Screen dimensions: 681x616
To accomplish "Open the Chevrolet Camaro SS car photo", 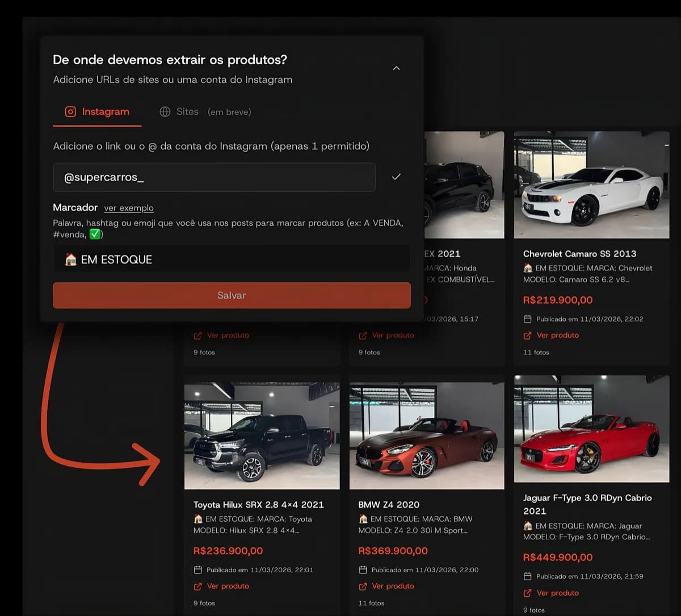I will (x=591, y=185).
